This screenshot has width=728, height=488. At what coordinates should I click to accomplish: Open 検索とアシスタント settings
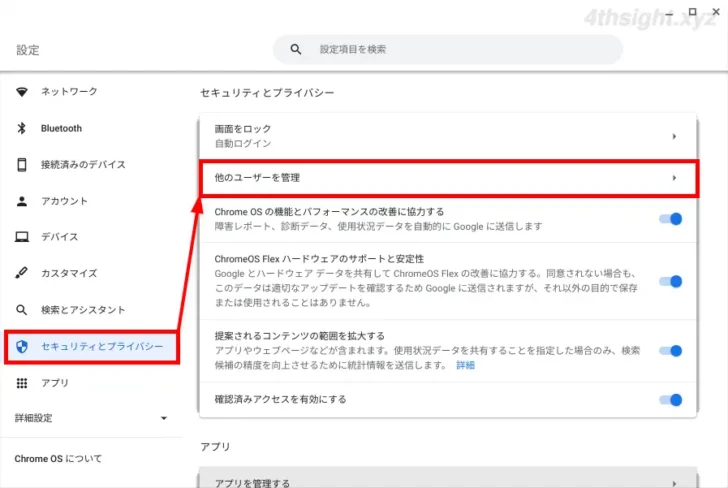coord(83,310)
